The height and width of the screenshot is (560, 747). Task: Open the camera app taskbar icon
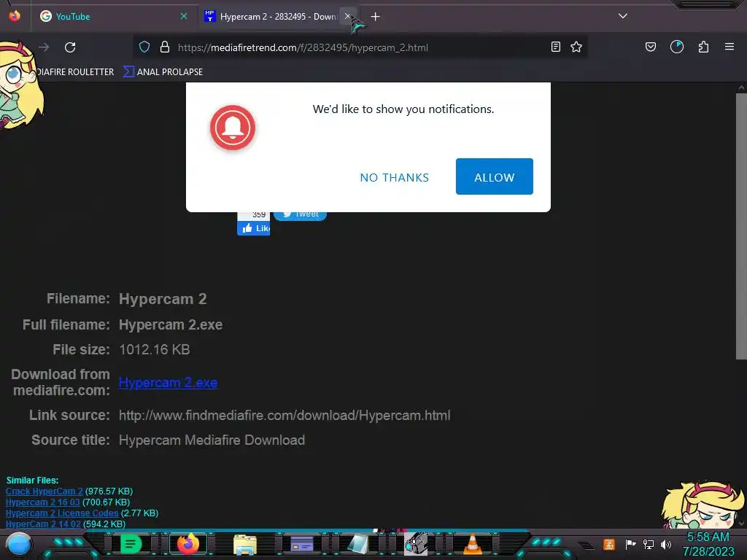click(x=416, y=544)
